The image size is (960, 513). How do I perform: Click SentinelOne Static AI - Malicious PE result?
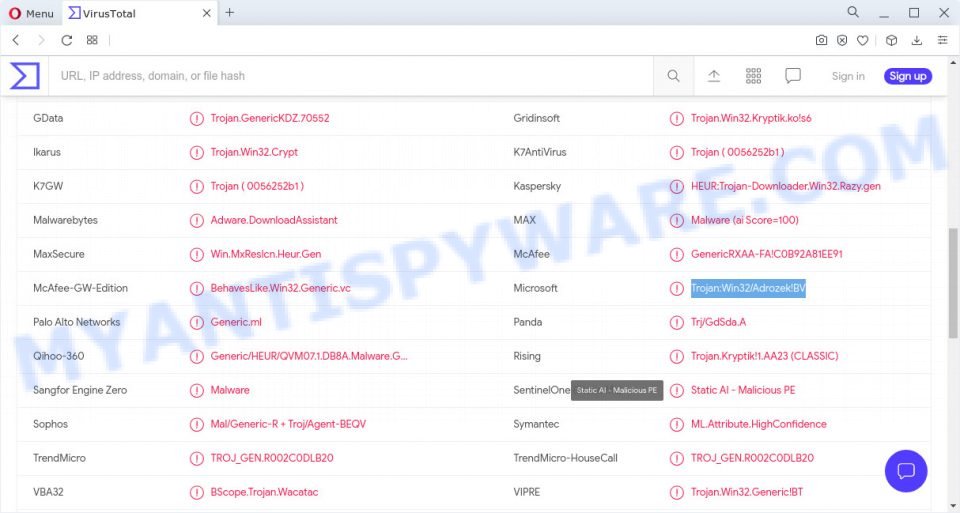click(743, 390)
